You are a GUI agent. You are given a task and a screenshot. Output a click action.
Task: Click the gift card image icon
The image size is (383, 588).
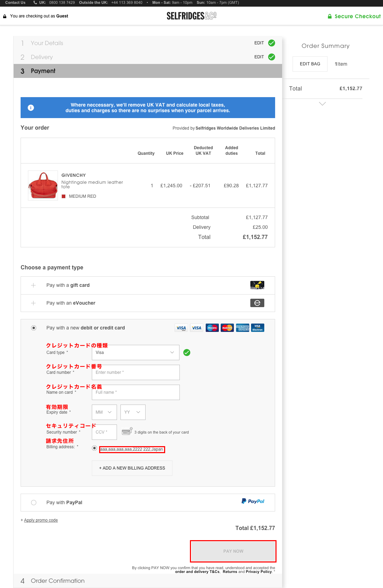click(257, 285)
